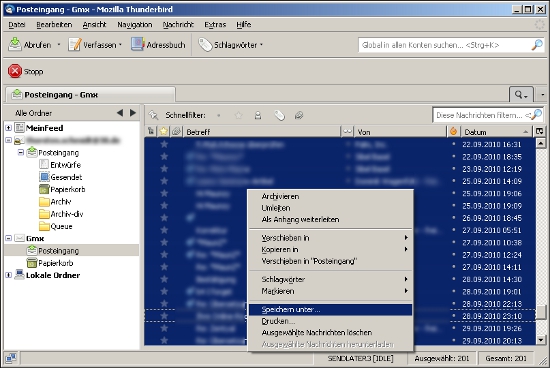Open Kopieren in submenu
Viewport: 550px width, 368px height.
click(330, 249)
